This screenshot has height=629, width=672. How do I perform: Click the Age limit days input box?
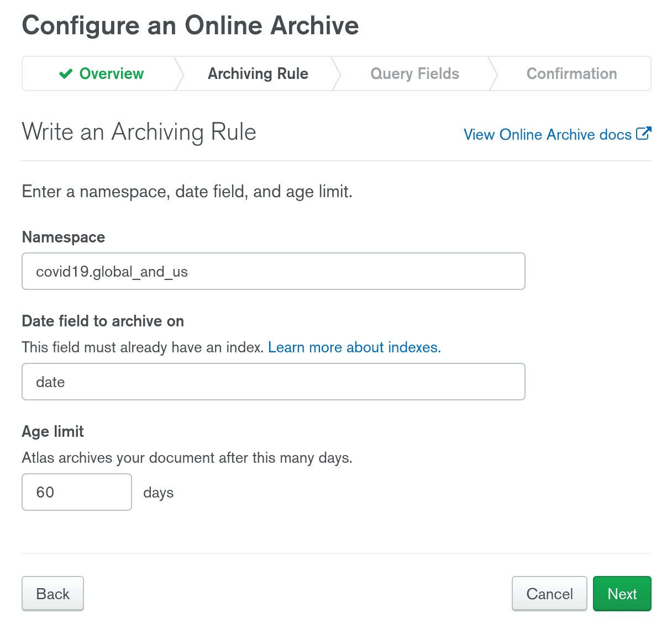coord(77,492)
